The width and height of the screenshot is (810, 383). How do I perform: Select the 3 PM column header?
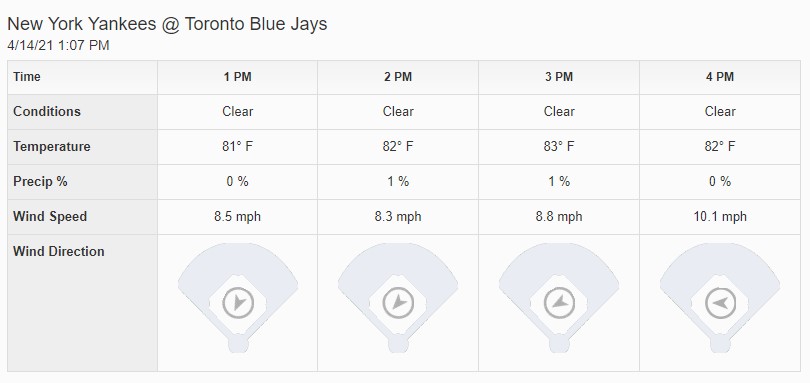pos(559,77)
